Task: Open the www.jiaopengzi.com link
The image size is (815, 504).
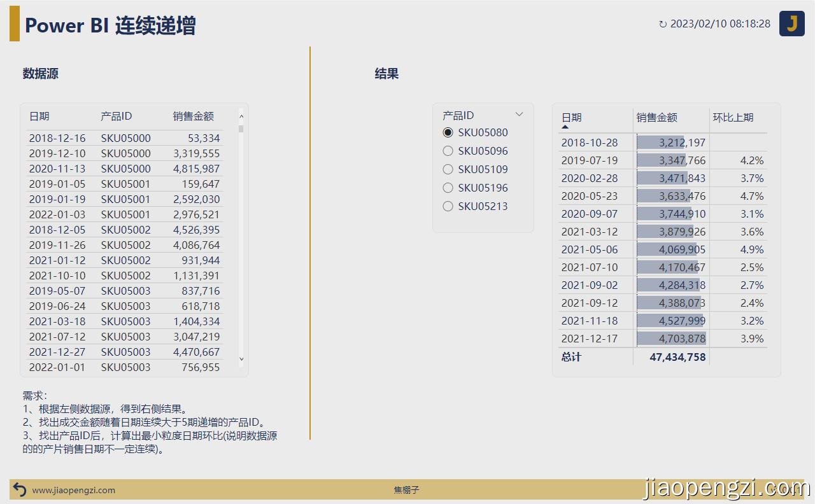Action: pyautogui.click(x=74, y=490)
